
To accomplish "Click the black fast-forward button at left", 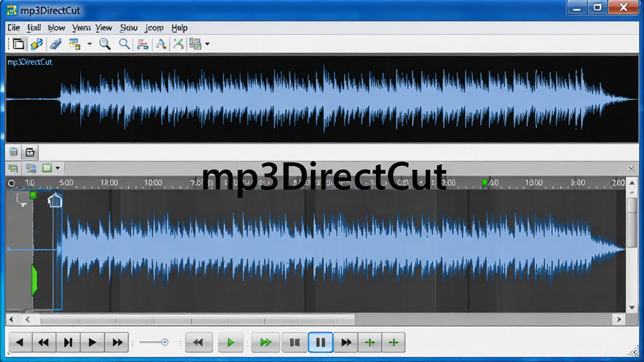I will click(x=117, y=343).
